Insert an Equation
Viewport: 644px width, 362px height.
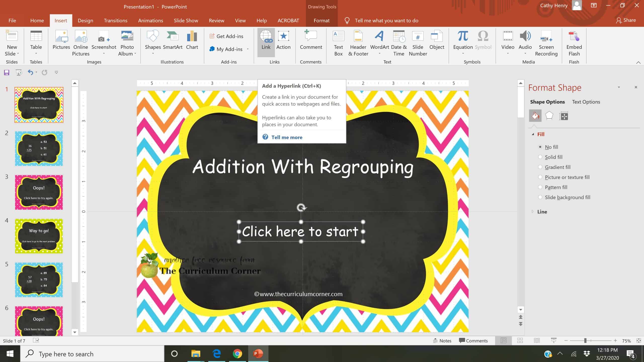[x=462, y=41]
